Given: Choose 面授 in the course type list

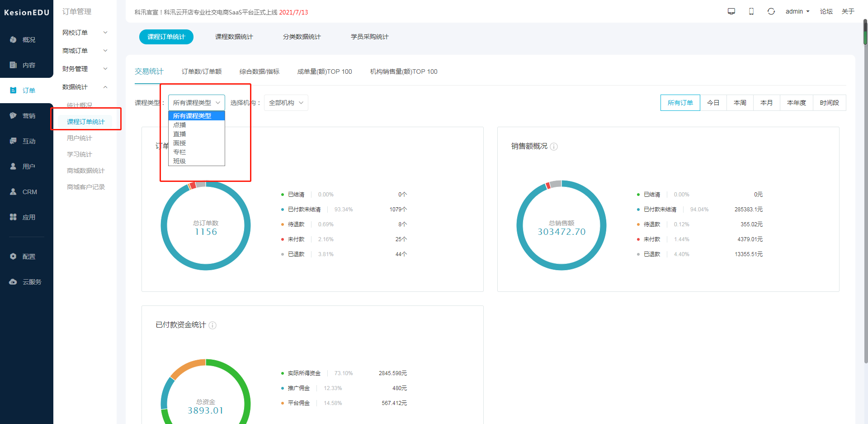Looking at the screenshot, I should pyautogui.click(x=197, y=143).
